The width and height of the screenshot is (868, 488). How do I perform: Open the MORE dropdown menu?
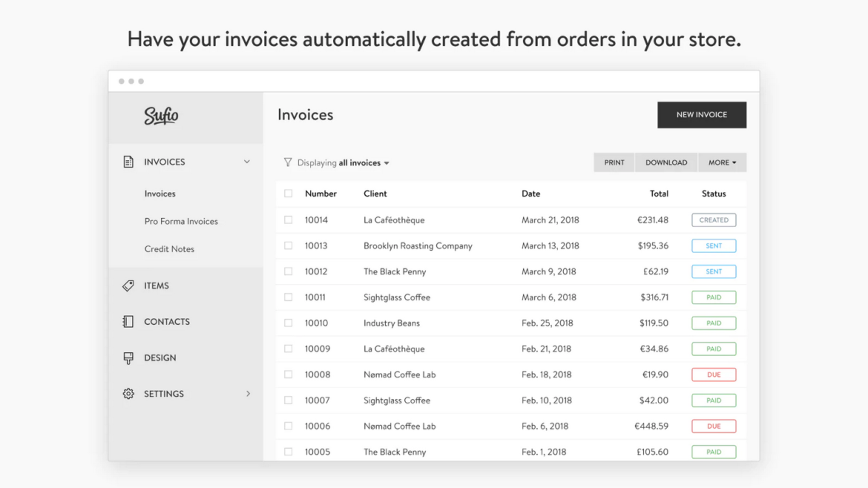click(722, 162)
